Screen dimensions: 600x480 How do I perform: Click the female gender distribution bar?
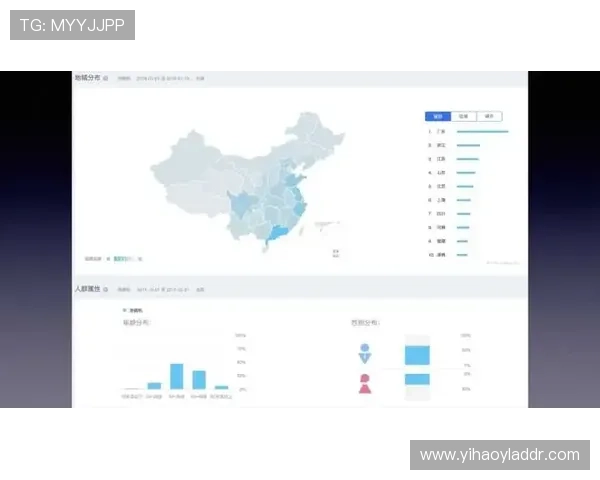point(417,379)
